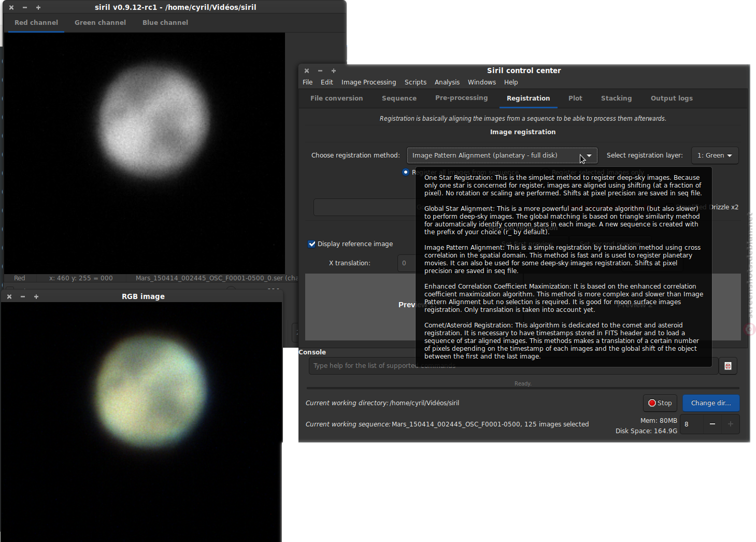Click the X translation value field
Image resolution: width=756 pixels, height=542 pixels.
tap(407, 263)
